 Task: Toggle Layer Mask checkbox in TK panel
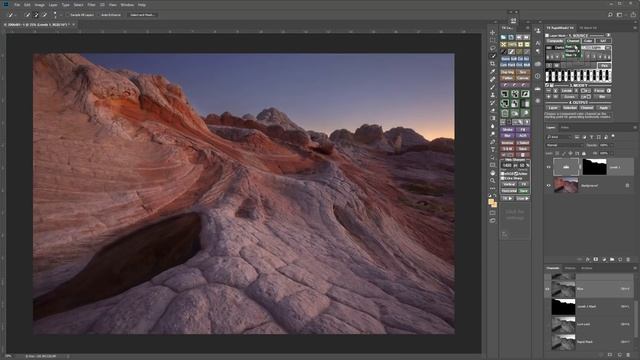click(x=547, y=36)
